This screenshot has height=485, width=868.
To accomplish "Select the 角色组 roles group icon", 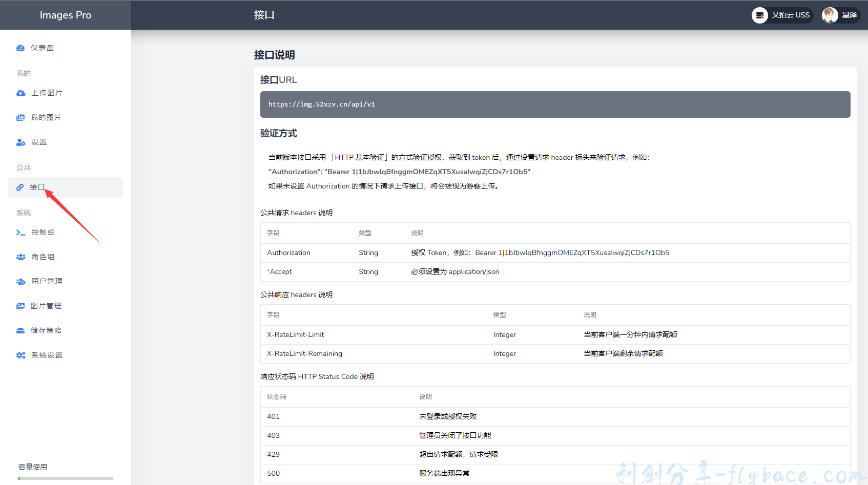I will pos(20,257).
